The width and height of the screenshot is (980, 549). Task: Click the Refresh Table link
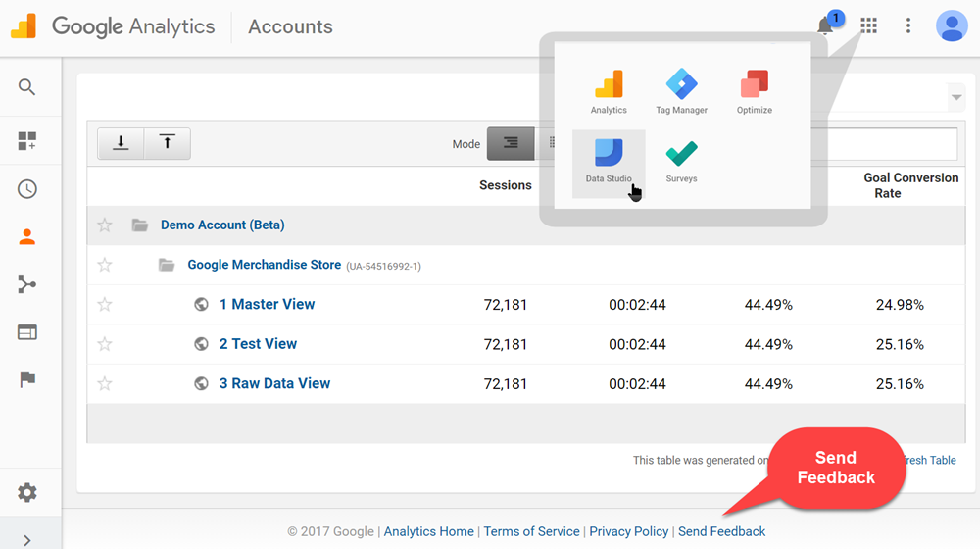coord(930,460)
